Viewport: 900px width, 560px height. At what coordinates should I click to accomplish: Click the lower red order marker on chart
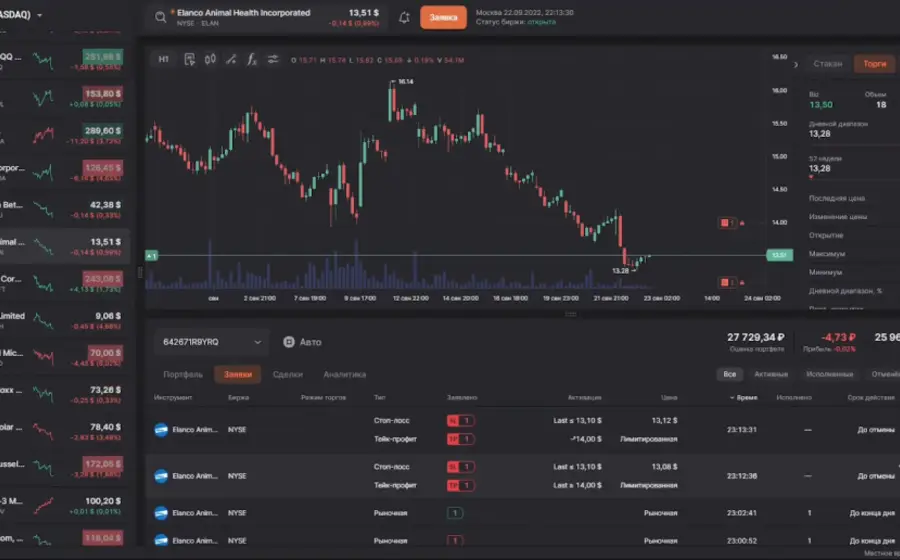(727, 282)
